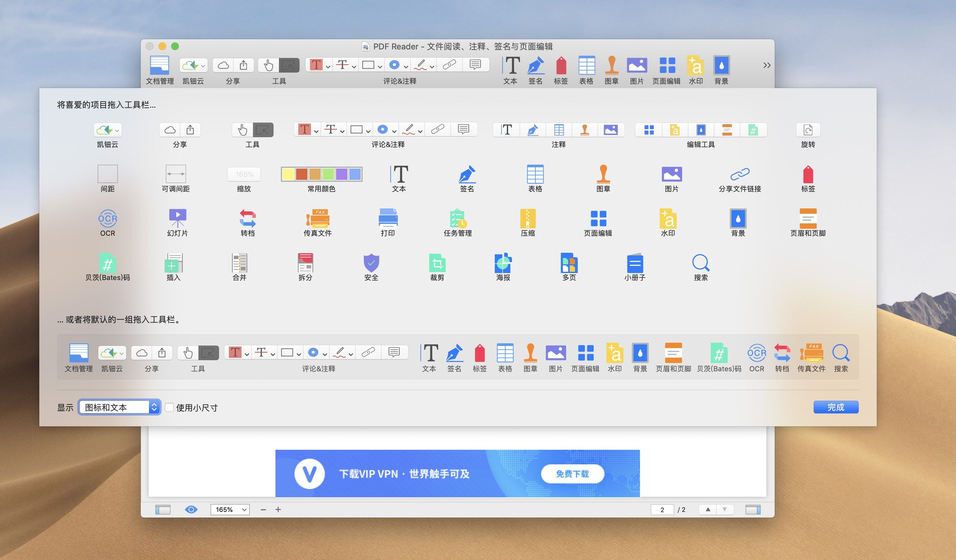Select the 拆分 split icon
Screen dimensions: 956x560
305,263
